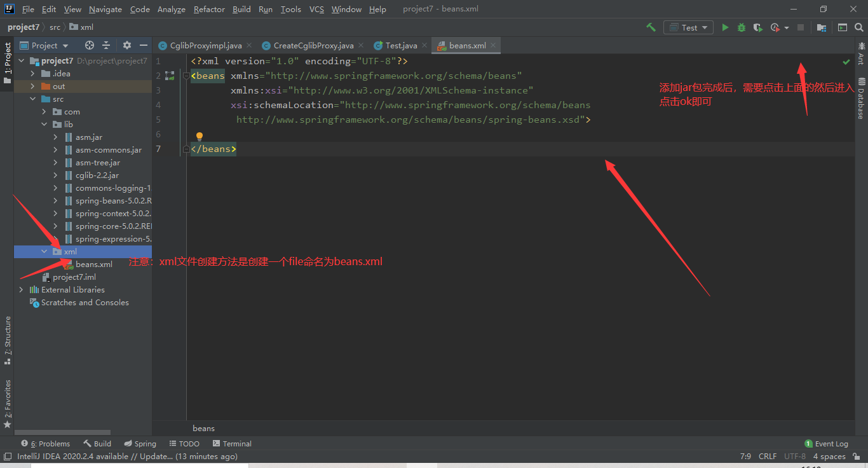
Task: Open the Test run configuration dropdown
Action: click(689, 27)
